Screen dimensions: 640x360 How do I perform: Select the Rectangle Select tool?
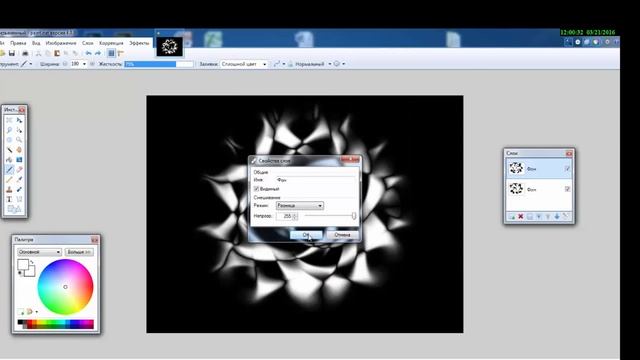9,120
